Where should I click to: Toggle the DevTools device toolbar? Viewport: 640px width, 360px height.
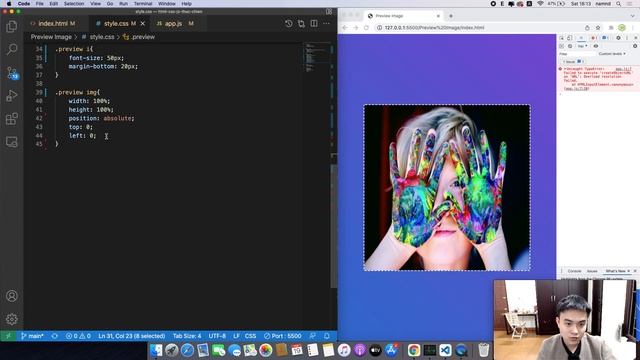pyautogui.click(x=569, y=38)
